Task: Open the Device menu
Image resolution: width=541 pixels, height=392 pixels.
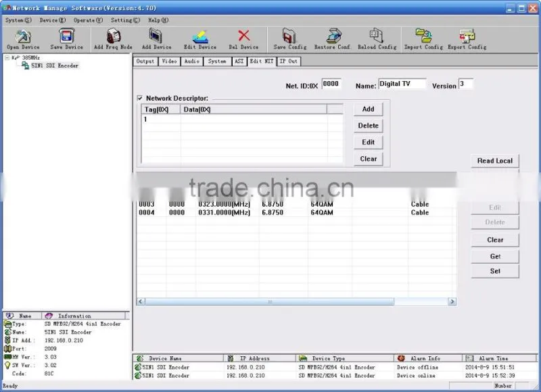Action: coord(53,20)
